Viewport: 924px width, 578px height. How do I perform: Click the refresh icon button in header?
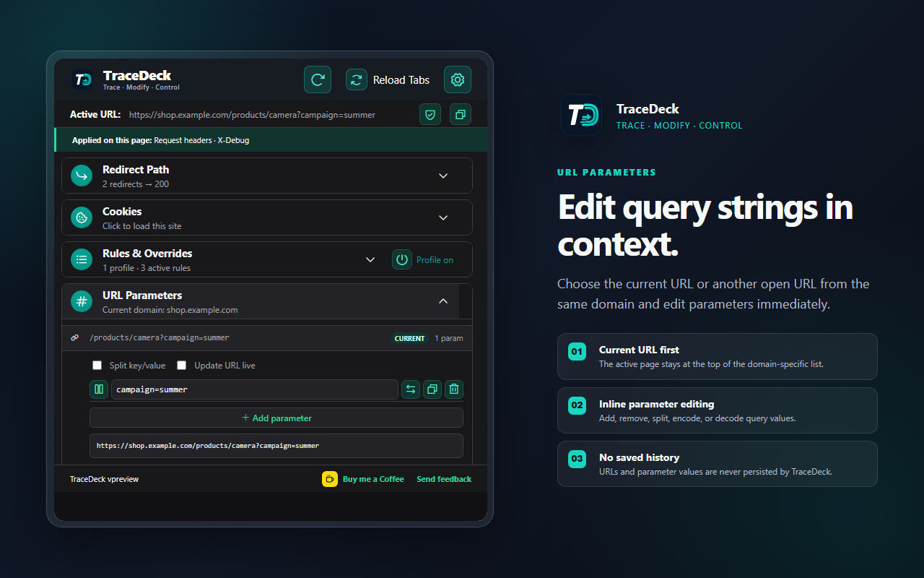click(x=318, y=79)
